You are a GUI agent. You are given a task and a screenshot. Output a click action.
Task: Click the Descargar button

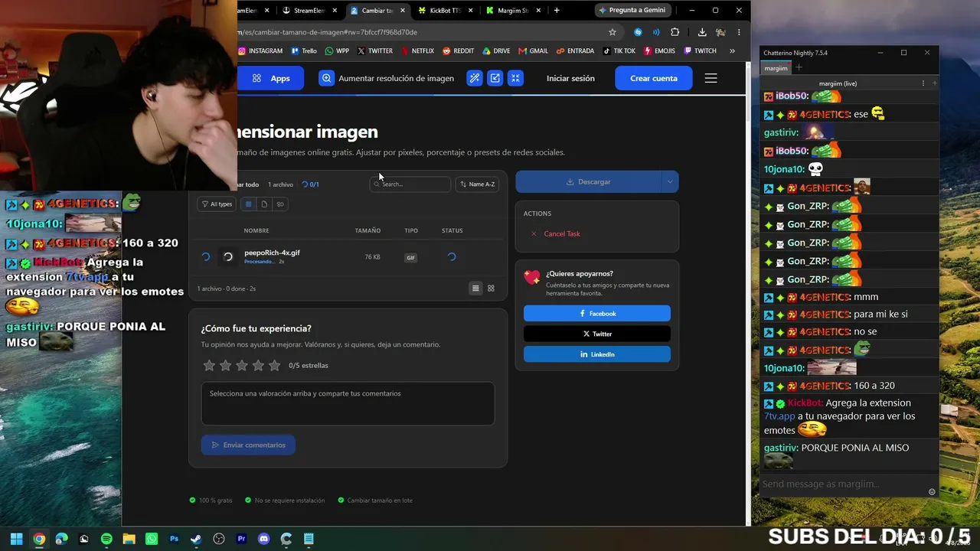[x=588, y=181]
